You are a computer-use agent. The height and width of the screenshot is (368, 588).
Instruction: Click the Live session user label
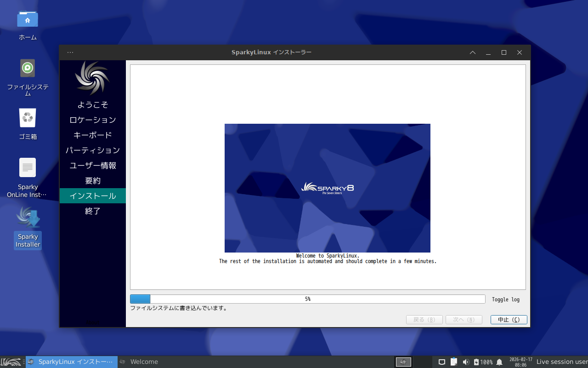pos(561,362)
